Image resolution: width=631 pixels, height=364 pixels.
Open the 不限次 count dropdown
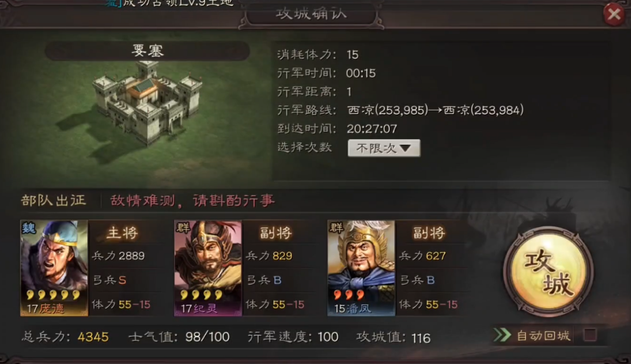pyautogui.click(x=384, y=148)
